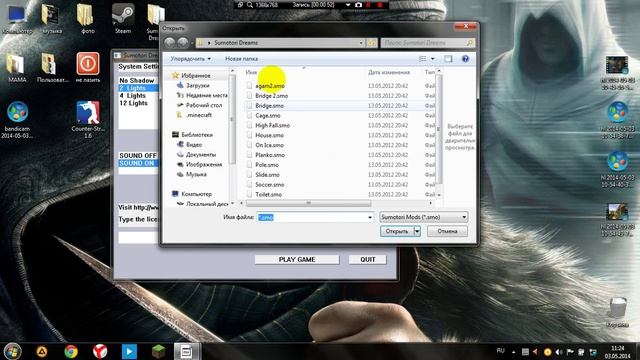Click the help icon in Open dialog
The height and width of the screenshot is (360, 640).
coord(465,59)
